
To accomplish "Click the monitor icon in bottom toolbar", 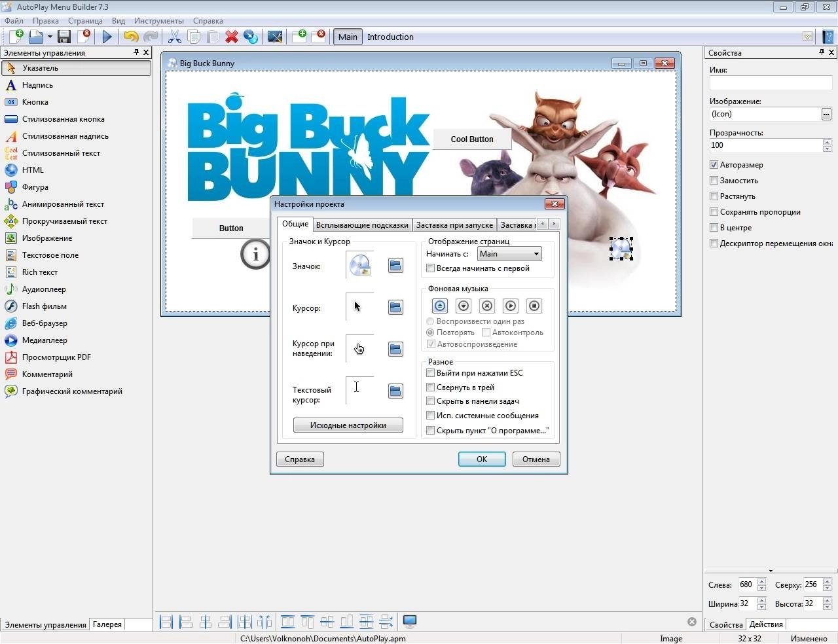I will click(x=410, y=621).
